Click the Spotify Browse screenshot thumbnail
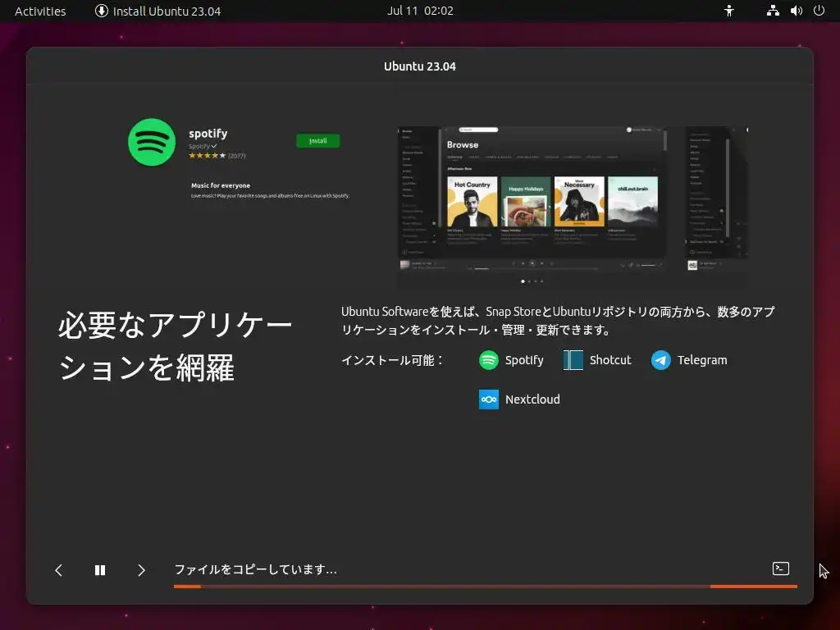 click(532, 199)
